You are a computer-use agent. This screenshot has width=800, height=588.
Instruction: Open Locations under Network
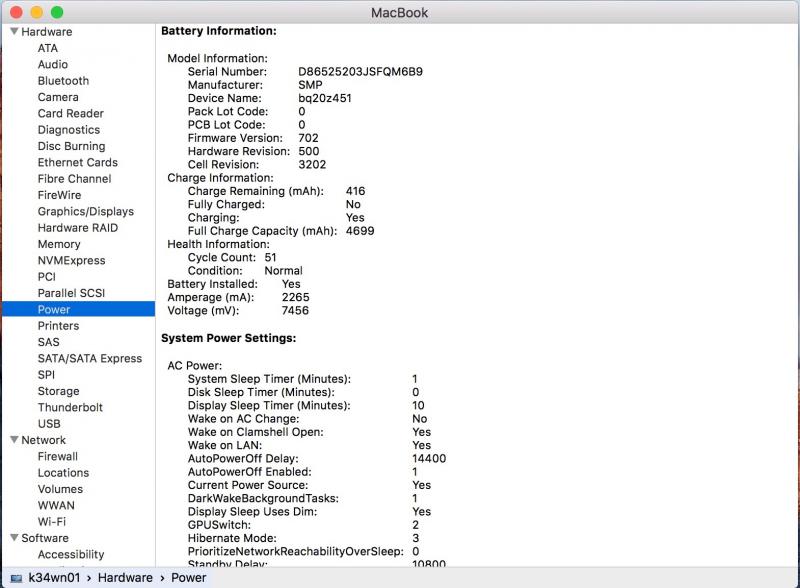coord(63,473)
